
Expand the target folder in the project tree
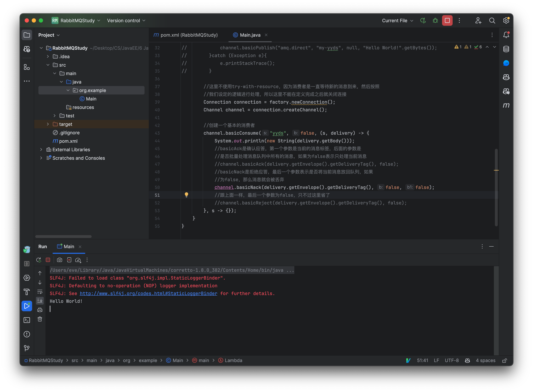tap(48, 124)
